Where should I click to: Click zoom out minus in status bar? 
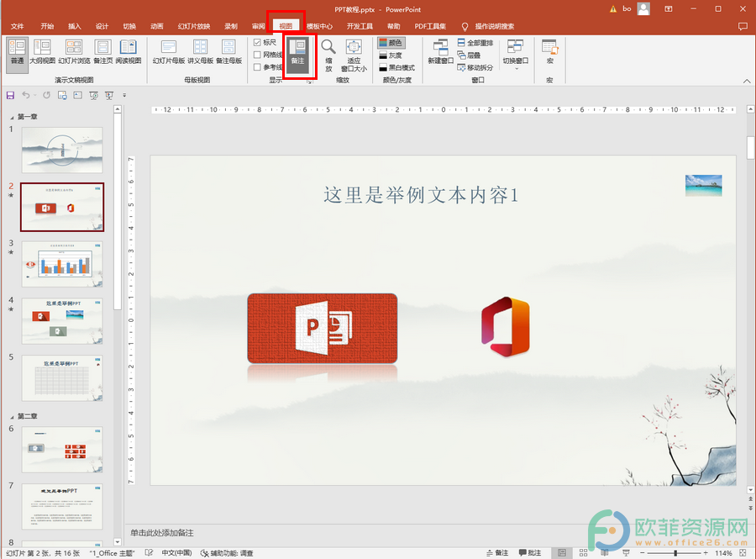pos(643,553)
